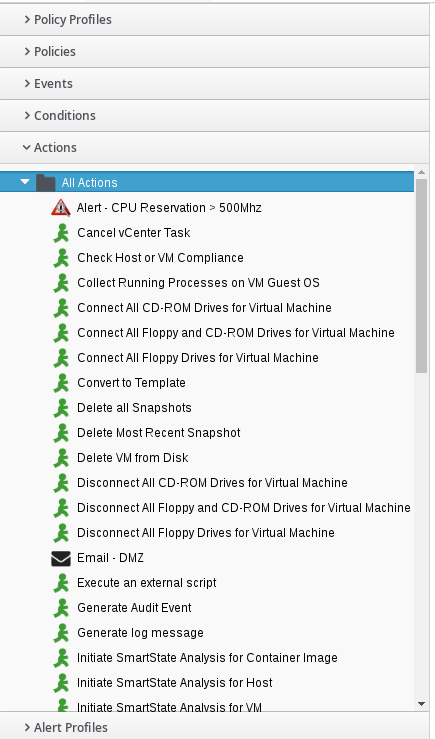Collapse the All Actions tree node triangle
The image size is (435, 739).
pyautogui.click(x=25, y=182)
